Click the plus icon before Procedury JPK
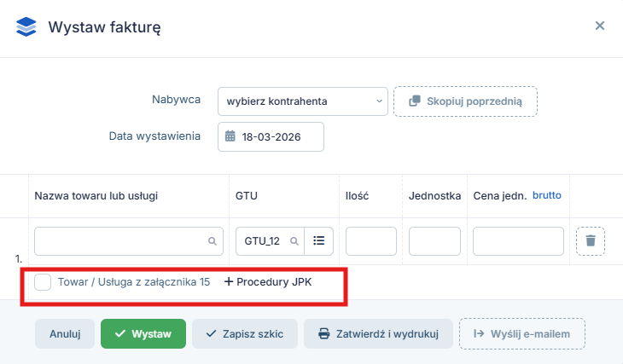The image size is (623, 364). [228, 281]
